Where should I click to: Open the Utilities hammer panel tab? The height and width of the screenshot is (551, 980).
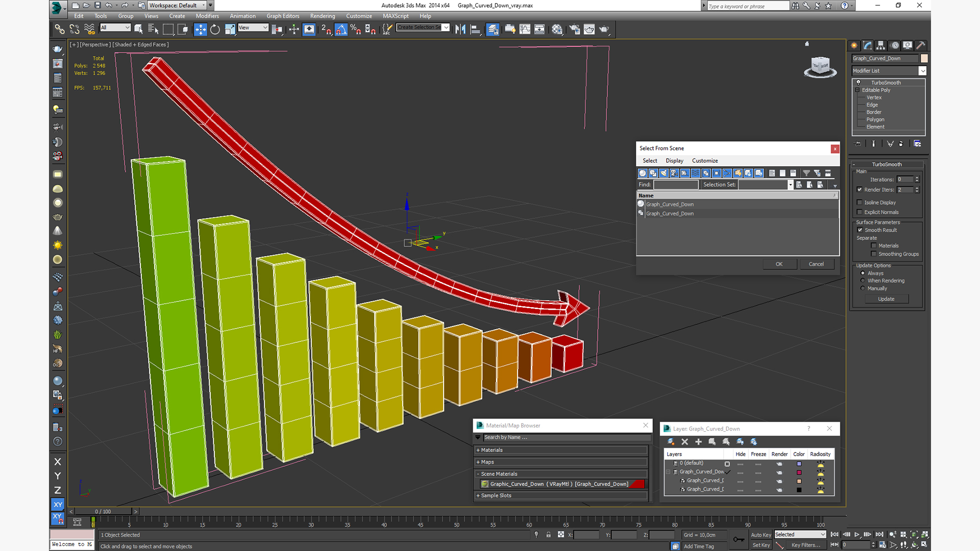(x=920, y=45)
